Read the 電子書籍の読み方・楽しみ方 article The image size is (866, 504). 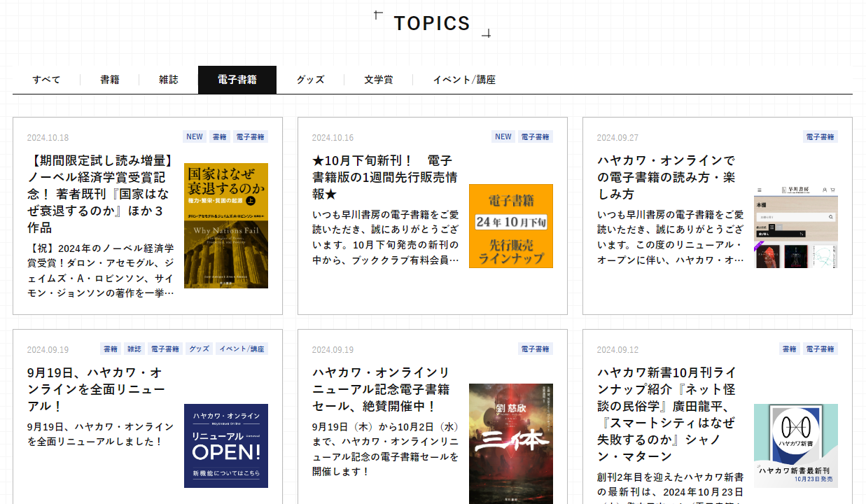coord(666,177)
